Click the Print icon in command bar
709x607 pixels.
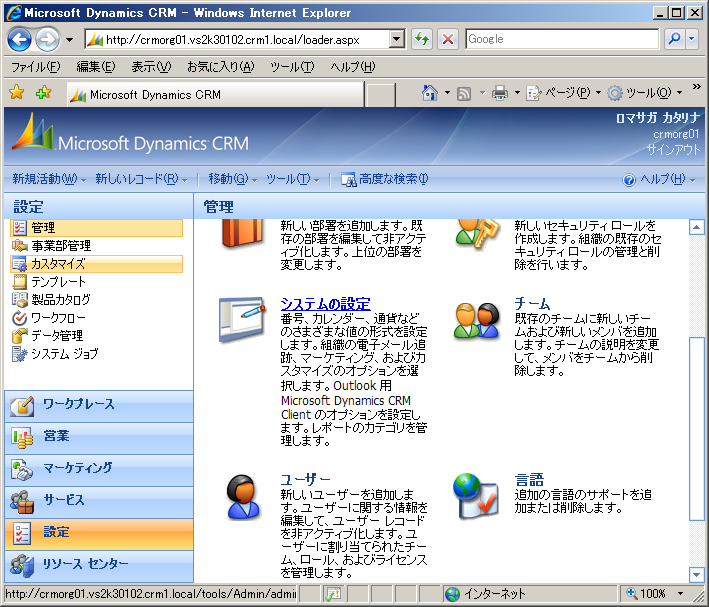(500, 93)
